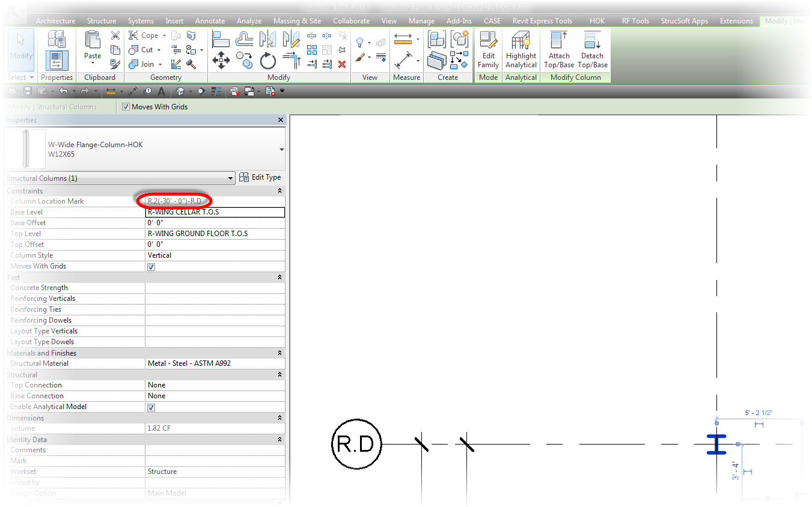Click the Base Level value field

click(215, 212)
